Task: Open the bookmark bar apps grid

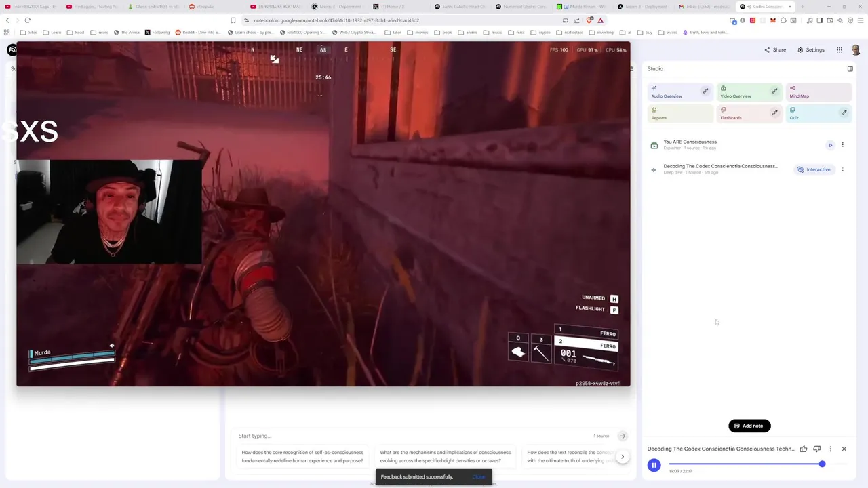Action: pyautogui.click(x=7, y=32)
